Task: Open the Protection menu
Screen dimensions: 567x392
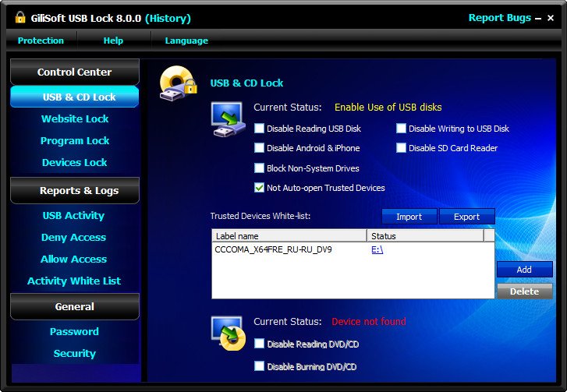Action: (41, 41)
